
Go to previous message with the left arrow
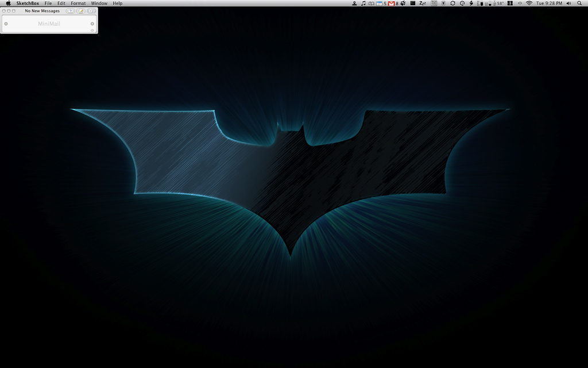[x=6, y=24]
